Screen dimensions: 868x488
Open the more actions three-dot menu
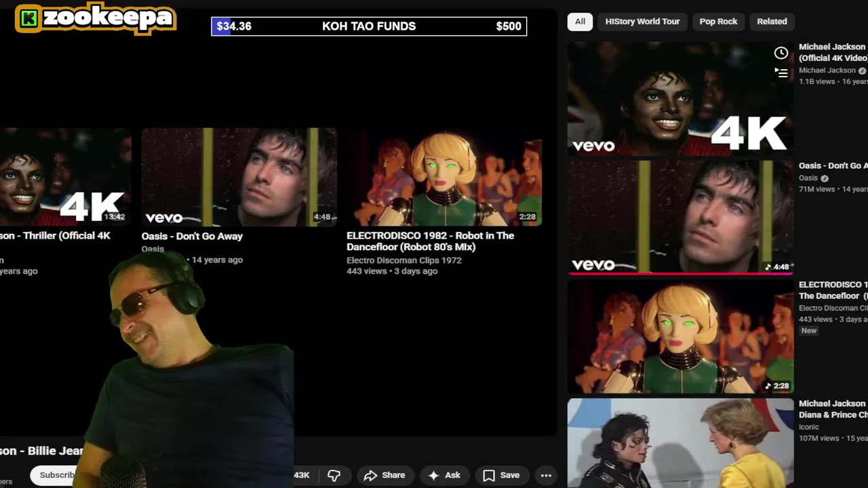point(546,475)
